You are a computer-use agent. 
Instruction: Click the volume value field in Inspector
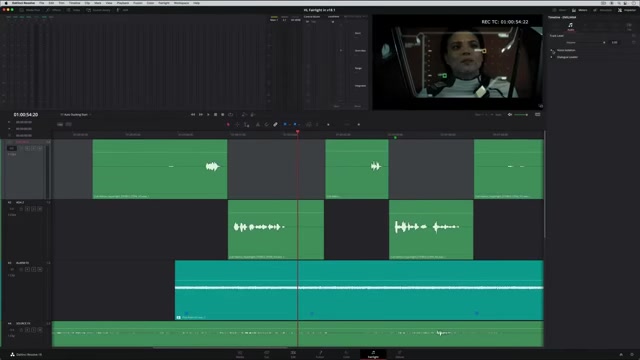615,42
